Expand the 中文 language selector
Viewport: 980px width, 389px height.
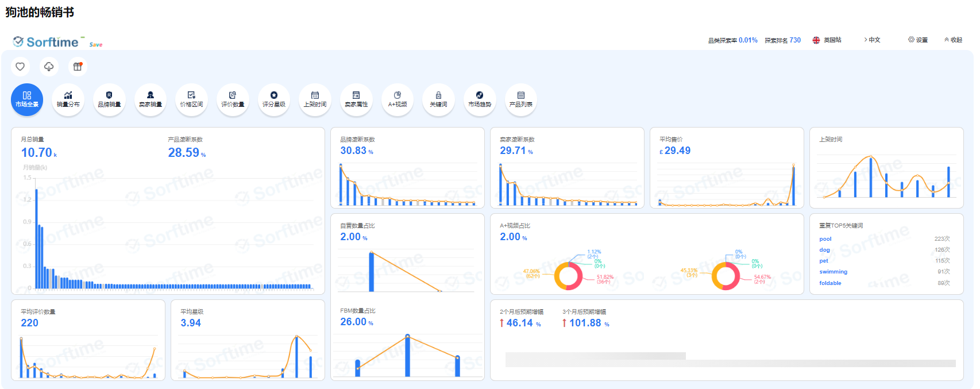[872, 40]
